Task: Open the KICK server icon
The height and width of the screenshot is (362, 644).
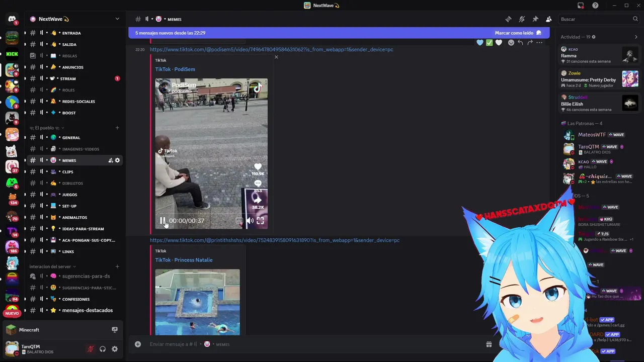Action: [x=12, y=54]
